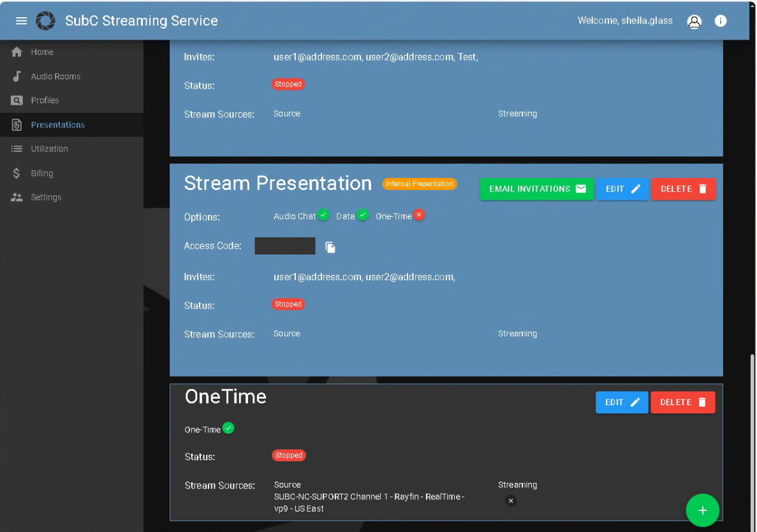The height and width of the screenshot is (532, 757).
Task: Toggle the Data option checkmark
Action: coord(362,215)
